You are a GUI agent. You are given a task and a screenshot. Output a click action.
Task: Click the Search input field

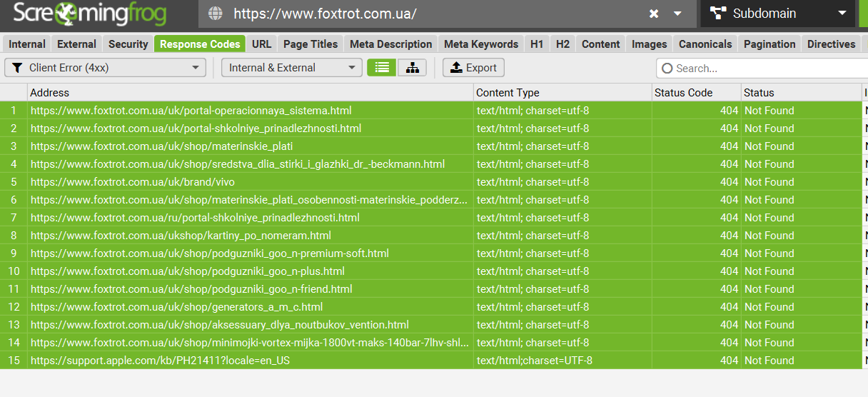762,69
